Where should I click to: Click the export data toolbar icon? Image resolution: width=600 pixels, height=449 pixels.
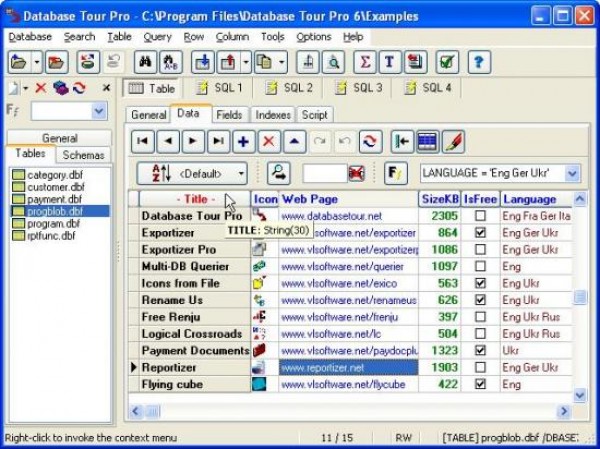pyautogui.click(x=228, y=62)
